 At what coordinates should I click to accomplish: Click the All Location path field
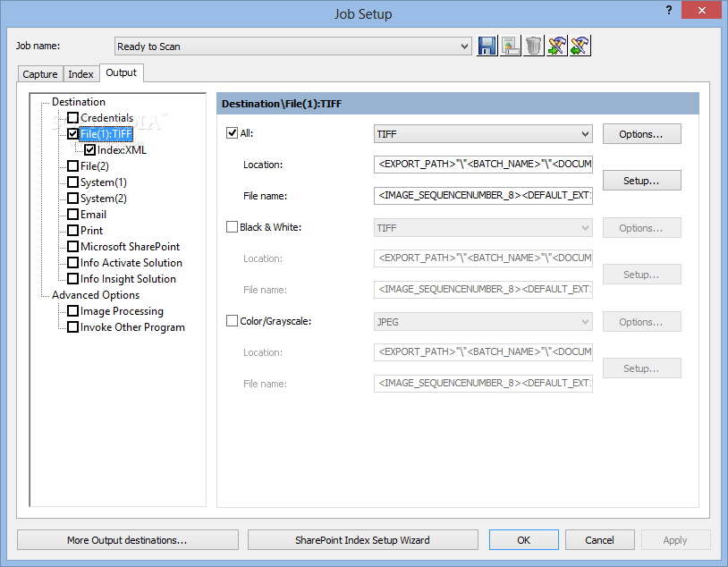pos(483,165)
